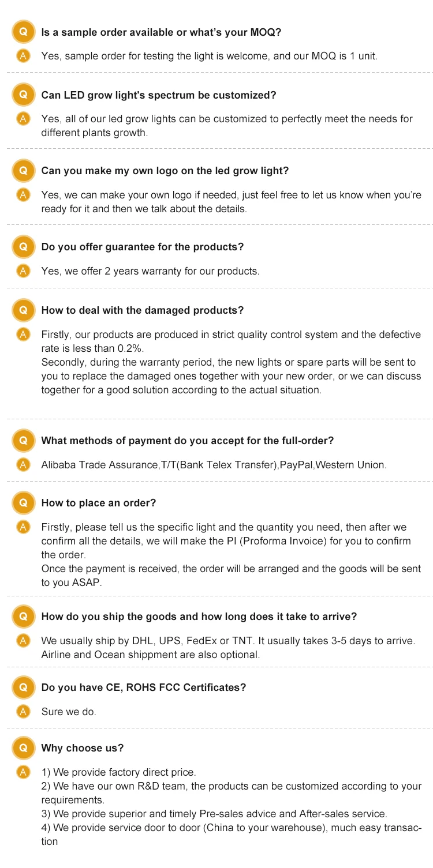Click the A icon beside the 2 years warranty answer
Viewport: 433px width, 868px height.
23,270
